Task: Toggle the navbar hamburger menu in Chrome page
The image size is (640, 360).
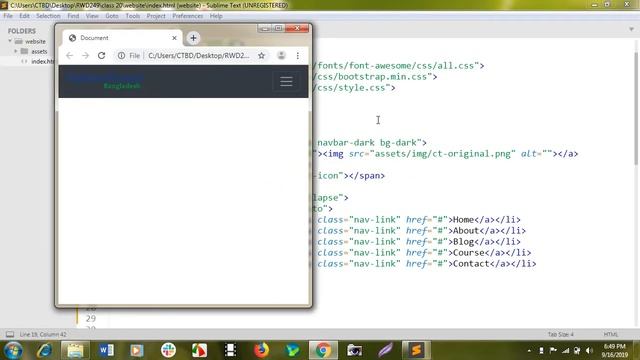Action: point(286,81)
